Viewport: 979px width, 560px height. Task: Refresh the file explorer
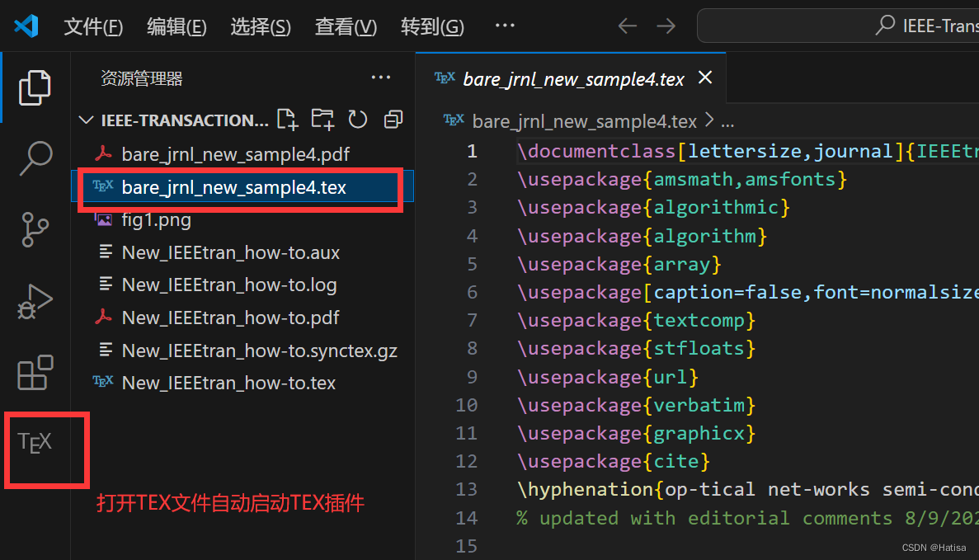click(357, 120)
